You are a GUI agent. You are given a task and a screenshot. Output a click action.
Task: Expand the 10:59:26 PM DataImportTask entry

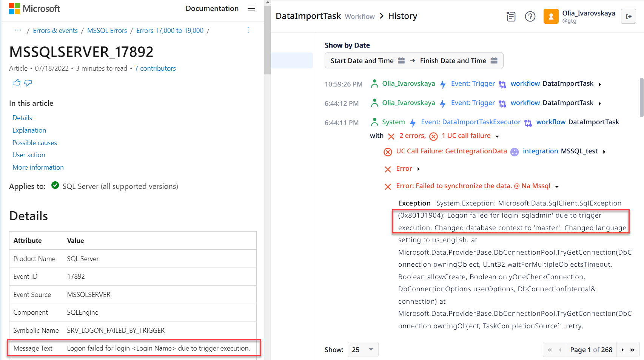tap(600, 84)
